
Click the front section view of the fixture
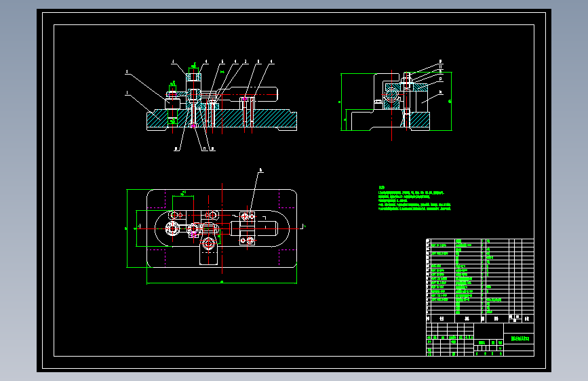[221, 104]
